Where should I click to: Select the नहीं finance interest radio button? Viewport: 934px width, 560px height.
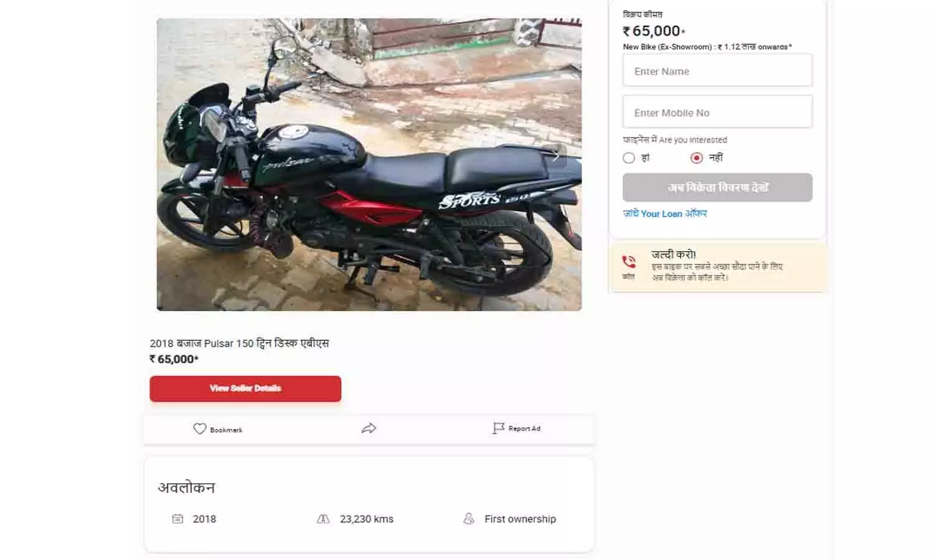pyautogui.click(x=697, y=158)
